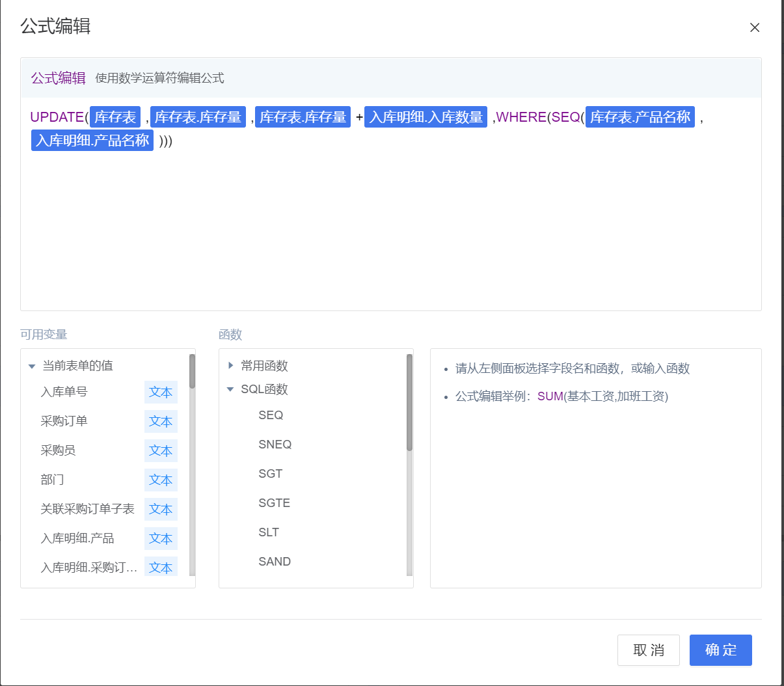Close the 公式编辑 dialog with the X icon
The height and width of the screenshot is (686, 784).
click(755, 27)
